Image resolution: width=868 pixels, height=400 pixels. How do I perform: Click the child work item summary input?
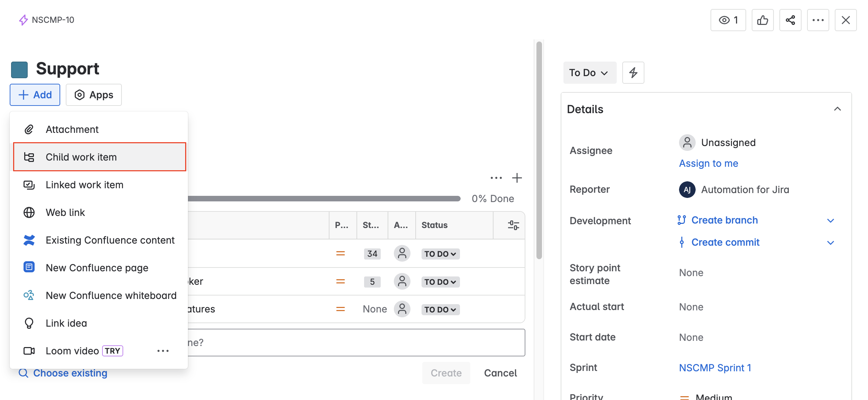click(x=356, y=343)
